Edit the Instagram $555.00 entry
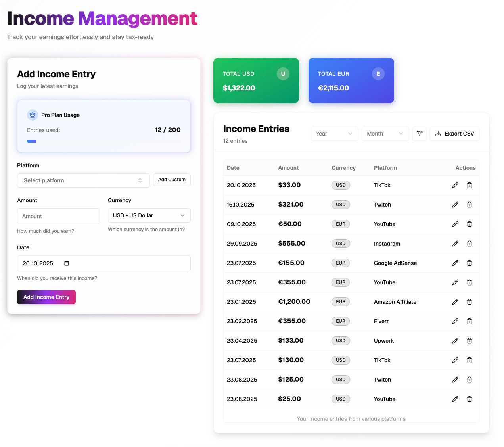504x447 pixels. (455, 244)
